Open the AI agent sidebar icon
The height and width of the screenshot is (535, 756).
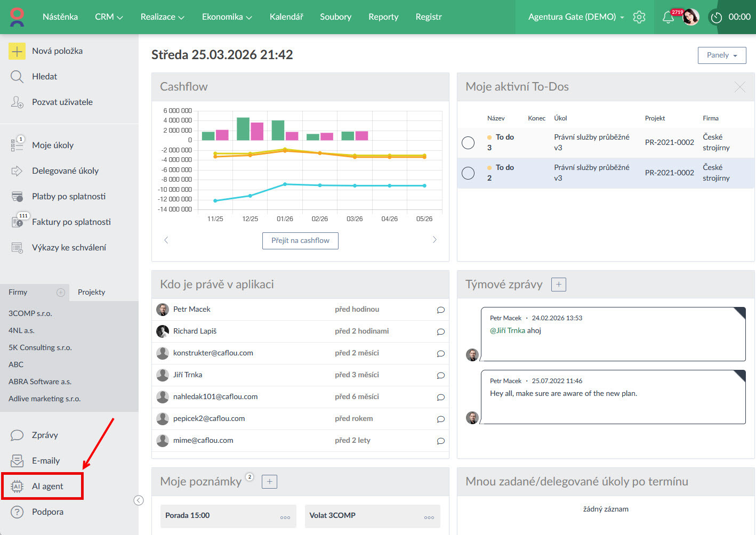[17, 486]
